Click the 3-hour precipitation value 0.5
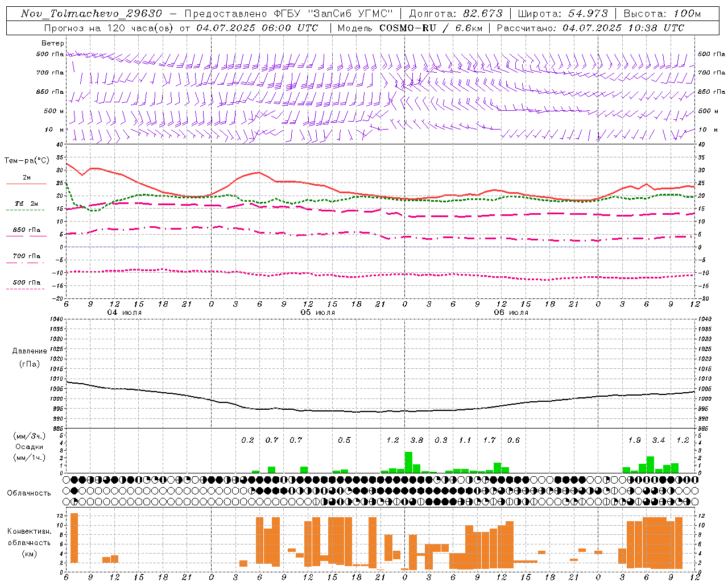This screenshot has width=728, height=582. (344, 440)
